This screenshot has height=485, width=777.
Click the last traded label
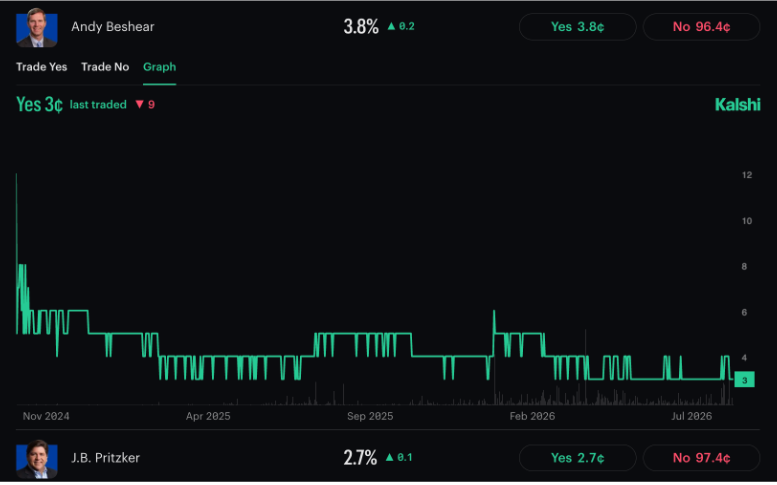click(x=98, y=105)
